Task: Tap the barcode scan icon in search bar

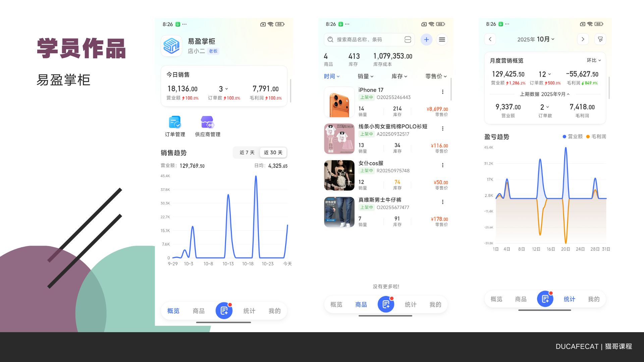Action: (x=408, y=40)
